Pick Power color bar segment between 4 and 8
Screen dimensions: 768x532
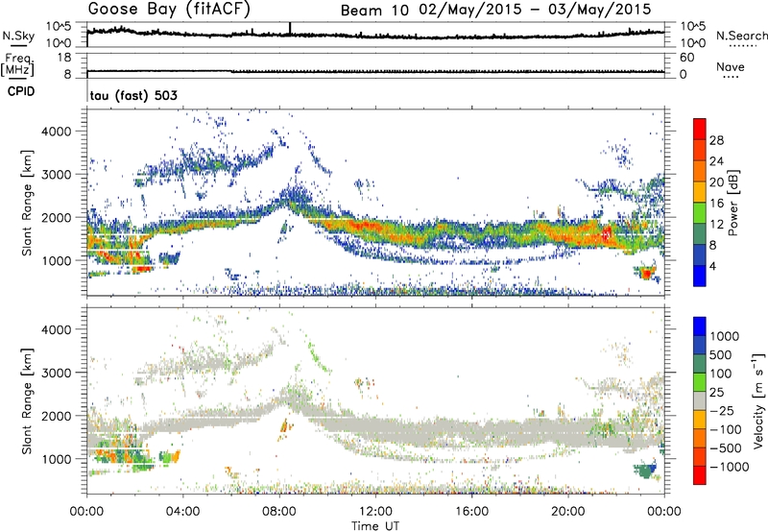click(x=700, y=255)
